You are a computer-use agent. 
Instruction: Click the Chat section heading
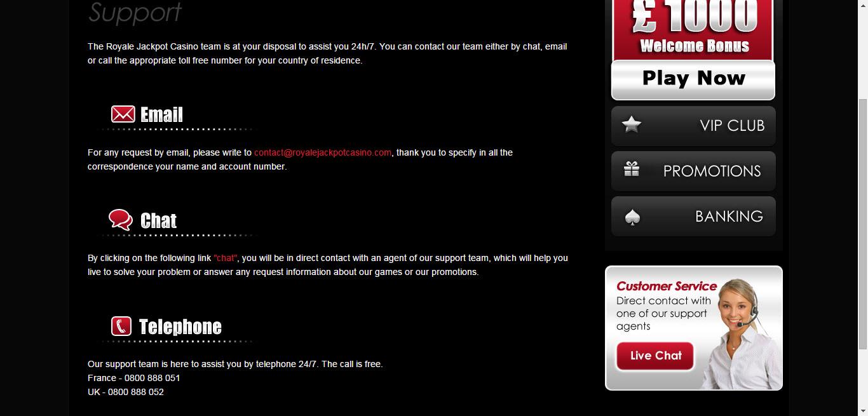[158, 220]
